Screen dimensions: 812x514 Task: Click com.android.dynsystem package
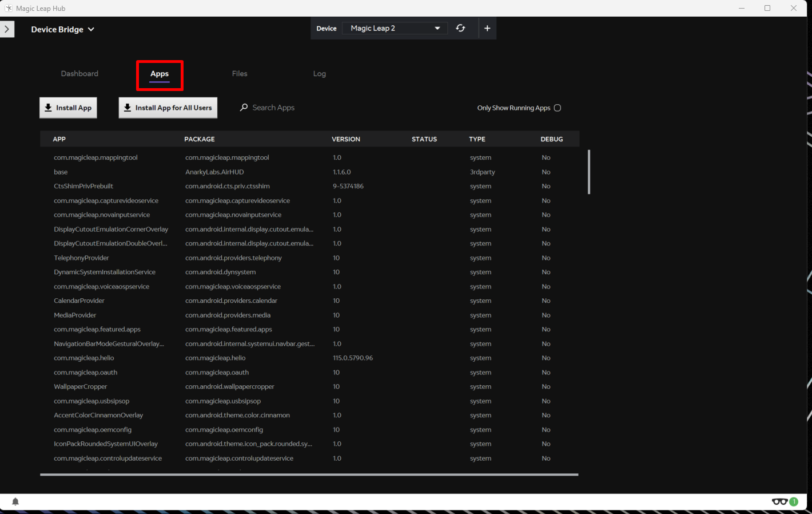[220, 272]
